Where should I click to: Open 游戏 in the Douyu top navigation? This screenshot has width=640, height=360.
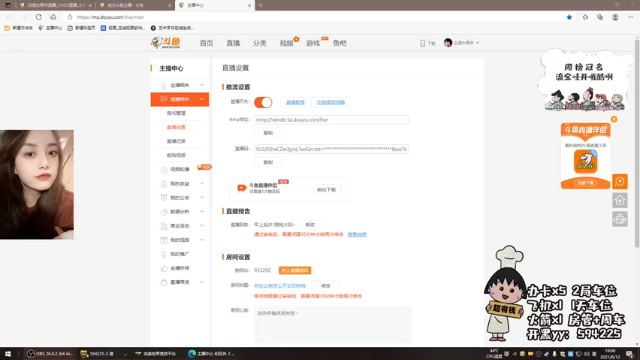[x=313, y=43]
